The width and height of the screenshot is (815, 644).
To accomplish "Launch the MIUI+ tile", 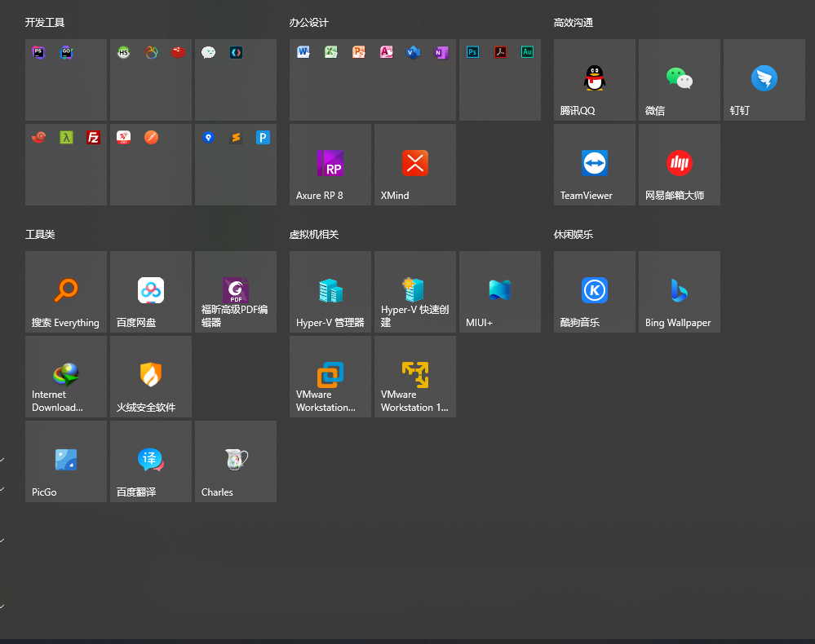I will [500, 292].
